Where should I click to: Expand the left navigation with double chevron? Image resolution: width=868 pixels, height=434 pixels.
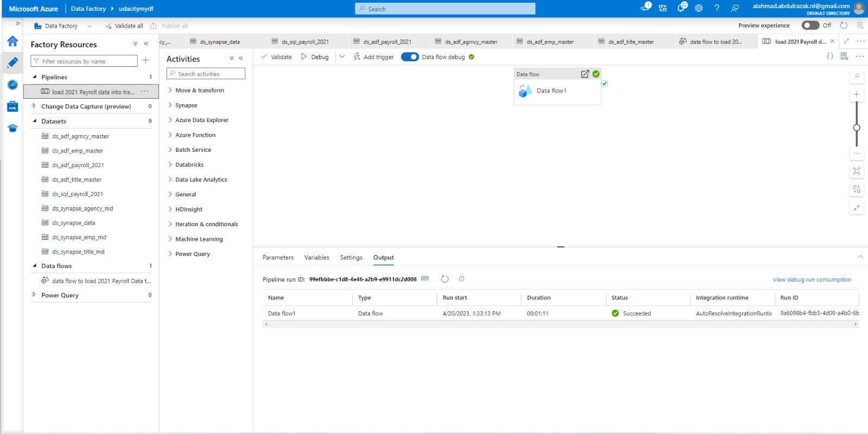(x=17, y=23)
